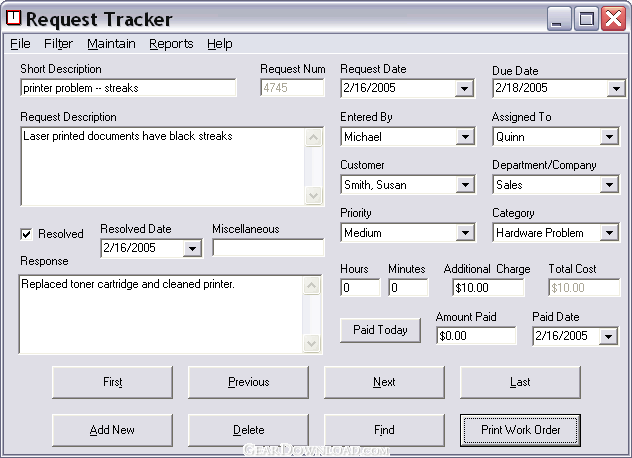This screenshot has height=458, width=632.
Task: Open the Entered By dropdown
Action: pyautogui.click(x=465, y=137)
